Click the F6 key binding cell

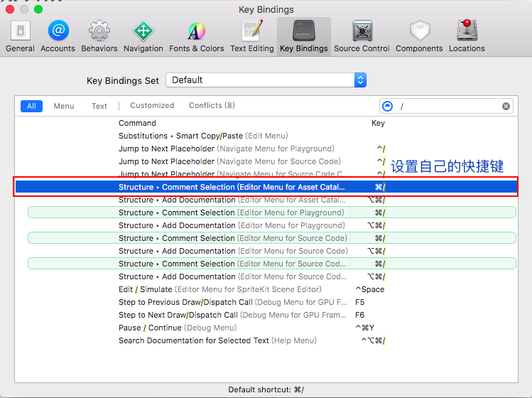359,315
